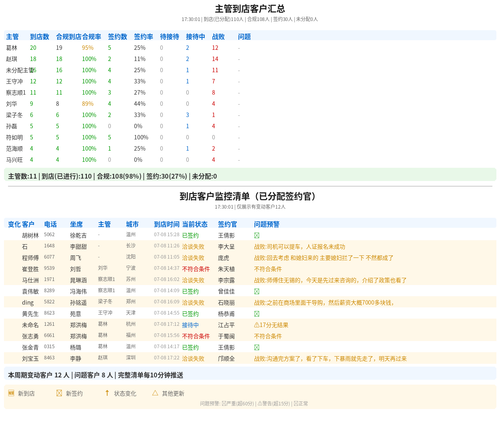Click city 长沙 in the 1648 row

tap(131, 246)
